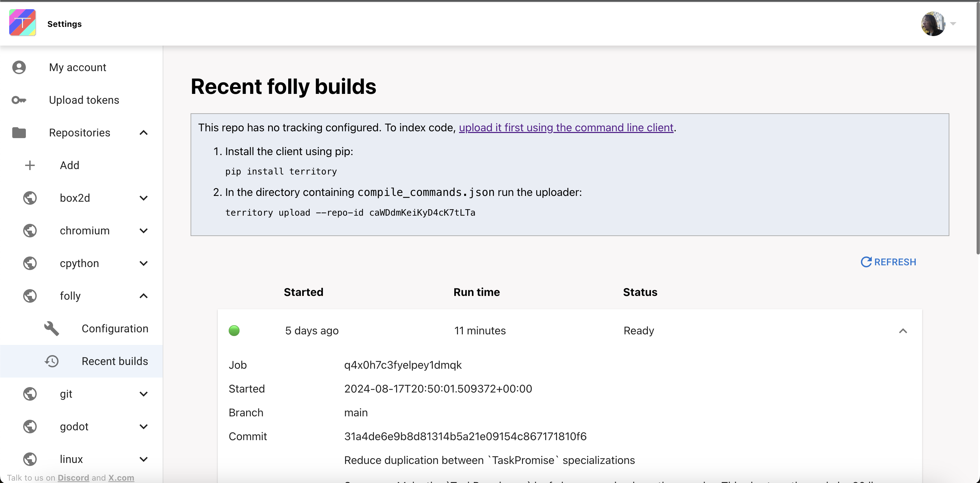This screenshot has height=483, width=980.
Task: Click the '11 minutes' run time cell
Action: [480, 331]
